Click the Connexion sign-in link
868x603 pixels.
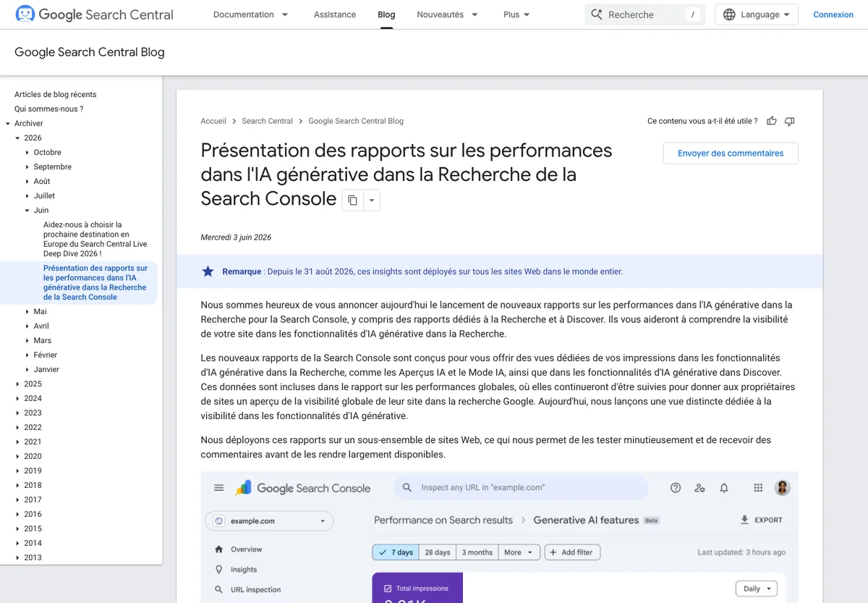click(833, 14)
